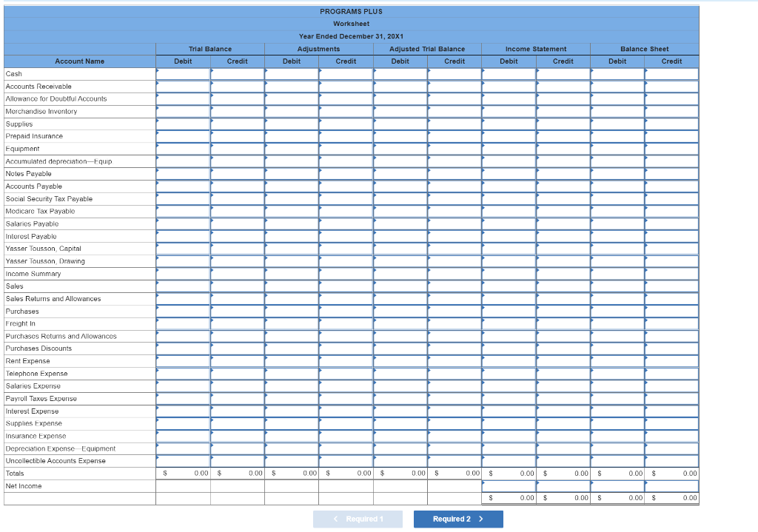The height and width of the screenshot is (532, 758).
Task: Select Social Security Tax Payable Adjustments Credit cell
Action: coord(346,199)
